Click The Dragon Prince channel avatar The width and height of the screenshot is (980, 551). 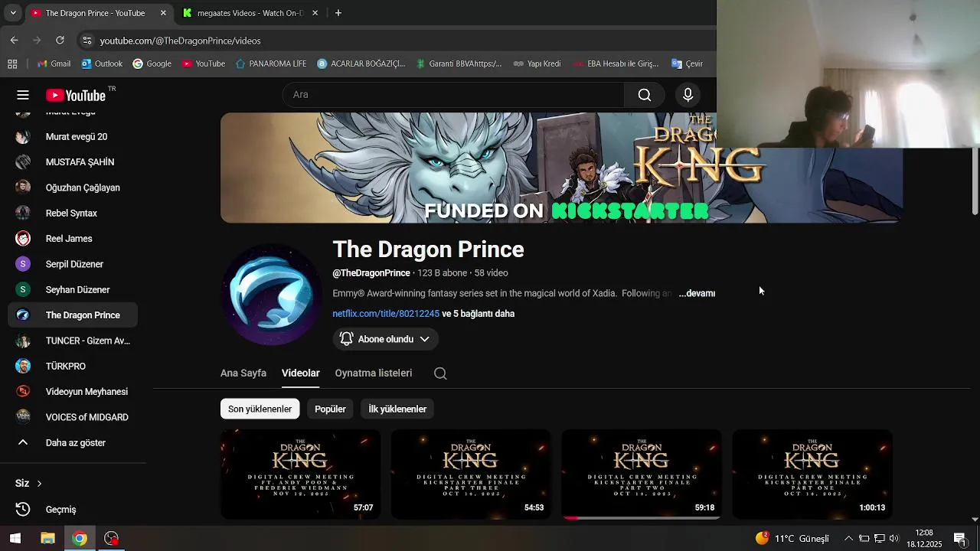270,295
